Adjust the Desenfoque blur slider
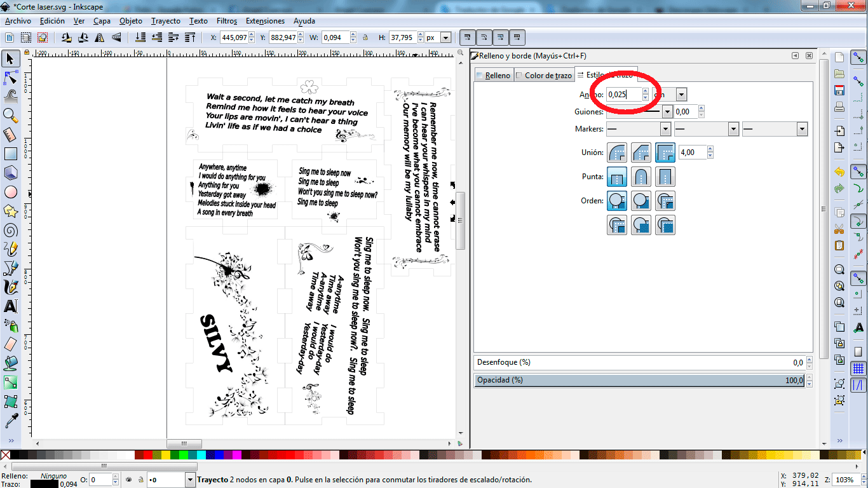The image size is (868, 488). [640, 362]
